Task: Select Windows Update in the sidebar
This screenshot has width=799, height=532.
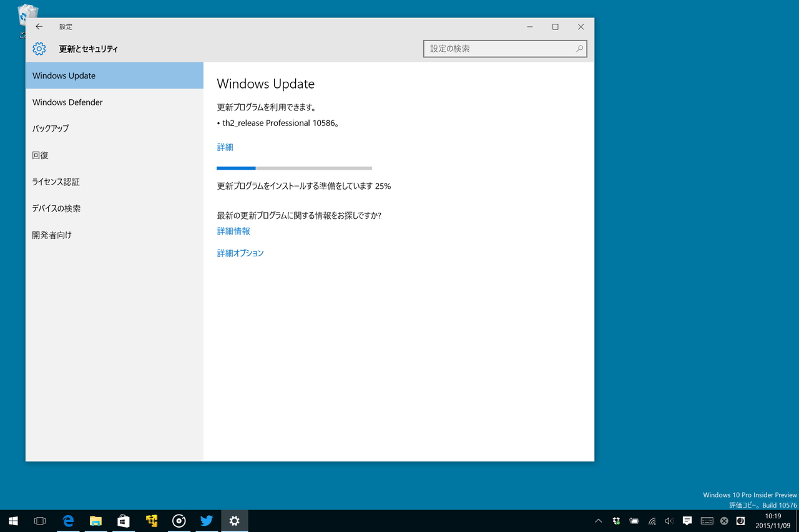Action: tap(114, 75)
